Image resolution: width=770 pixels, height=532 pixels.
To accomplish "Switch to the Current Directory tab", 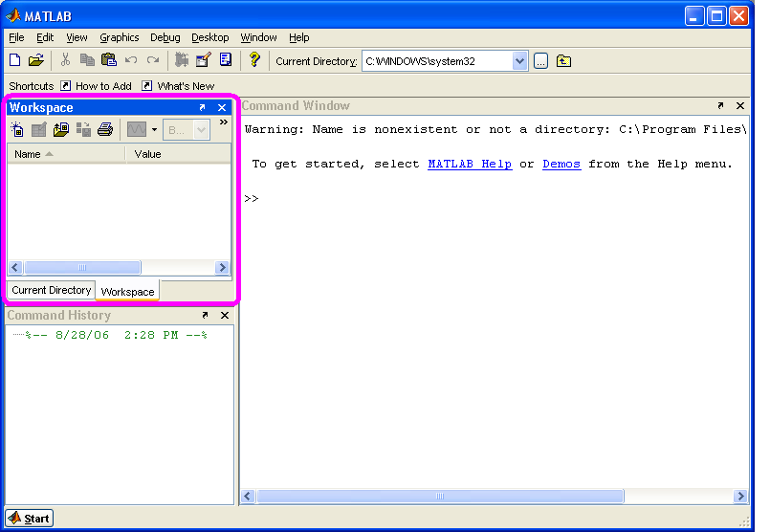I will 52,290.
